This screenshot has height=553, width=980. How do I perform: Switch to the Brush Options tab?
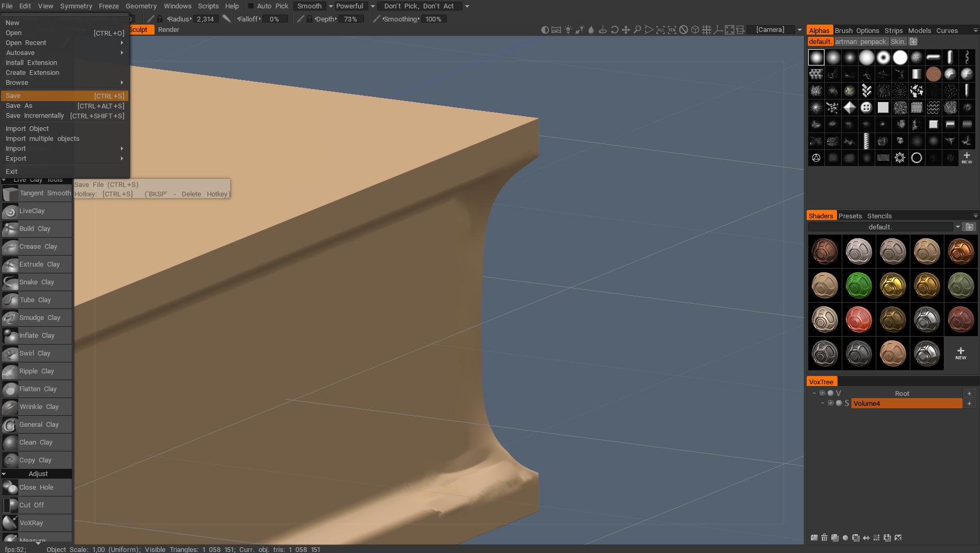tap(857, 30)
